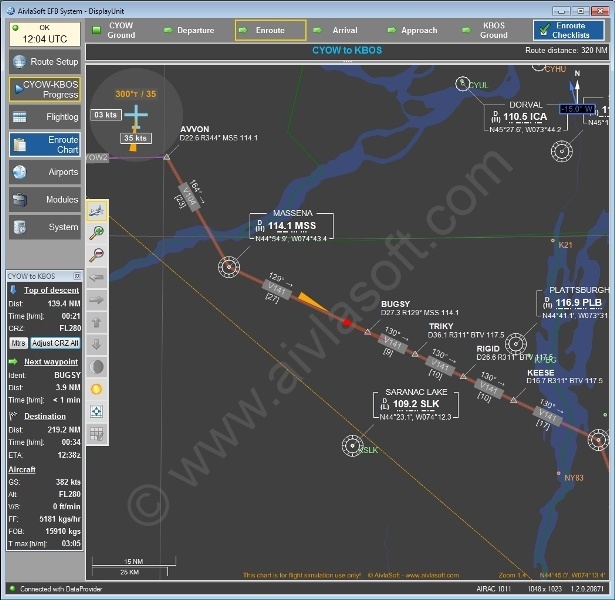Click Adjust CRZ Alt button
615x600 pixels.
[55, 343]
